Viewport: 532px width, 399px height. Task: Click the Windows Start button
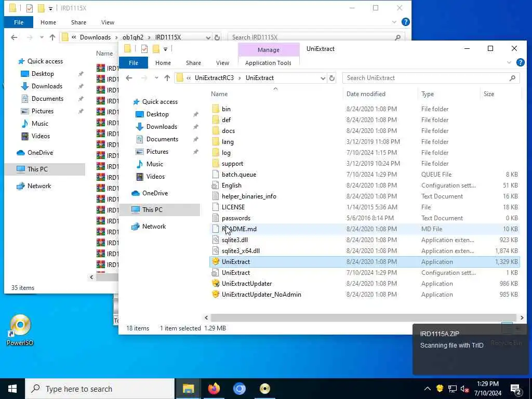click(x=12, y=389)
